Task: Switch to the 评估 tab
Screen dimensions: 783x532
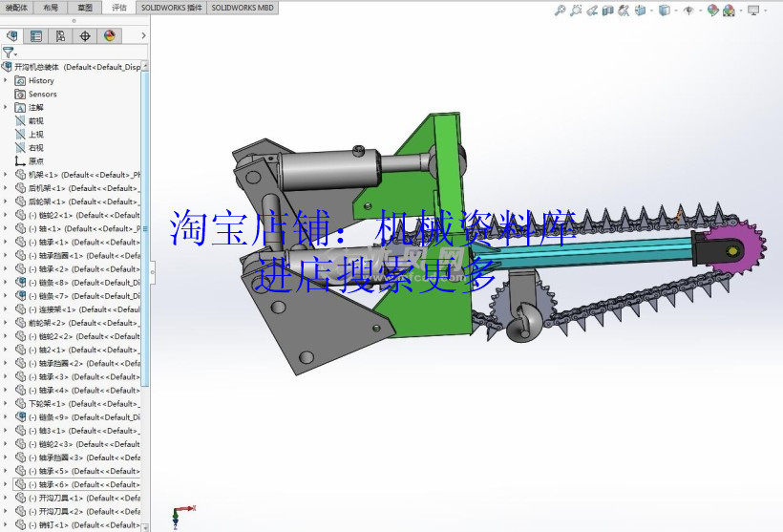Action: 118,8
